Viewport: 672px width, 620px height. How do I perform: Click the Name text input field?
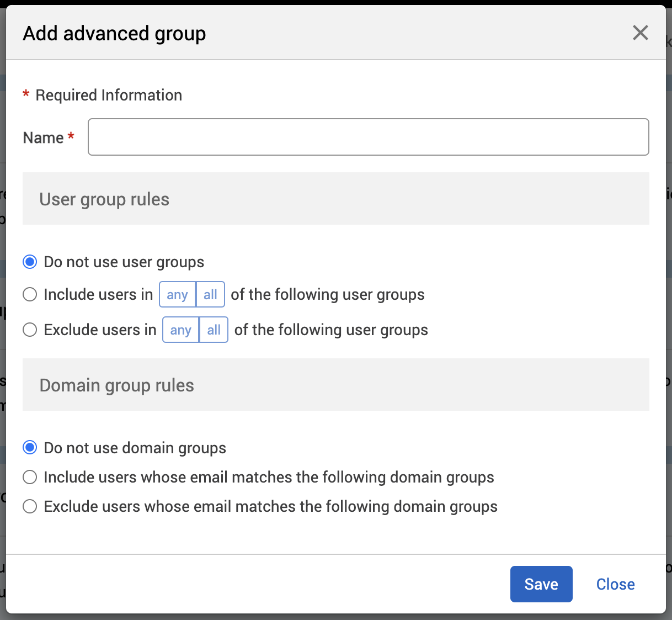[368, 137]
